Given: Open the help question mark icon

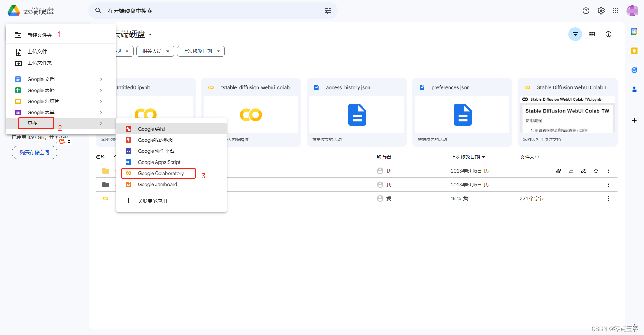Looking at the screenshot, I should coord(586,11).
